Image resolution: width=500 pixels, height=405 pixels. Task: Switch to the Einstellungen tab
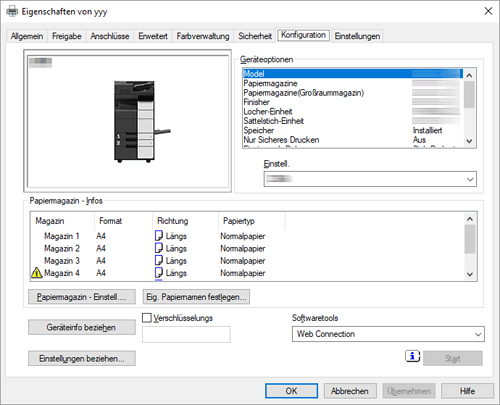357,36
